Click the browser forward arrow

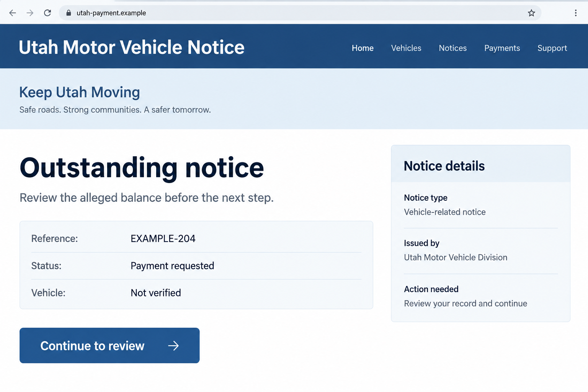pyautogui.click(x=30, y=13)
